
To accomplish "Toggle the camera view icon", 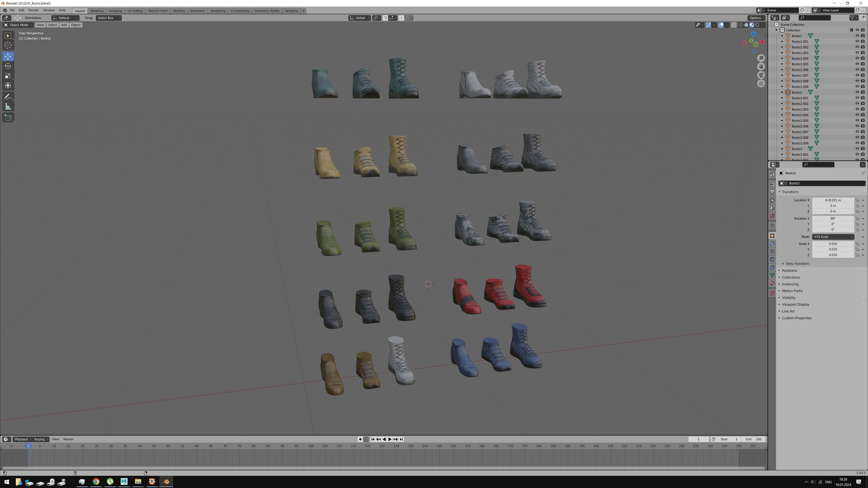I will (x=761, y=75).
